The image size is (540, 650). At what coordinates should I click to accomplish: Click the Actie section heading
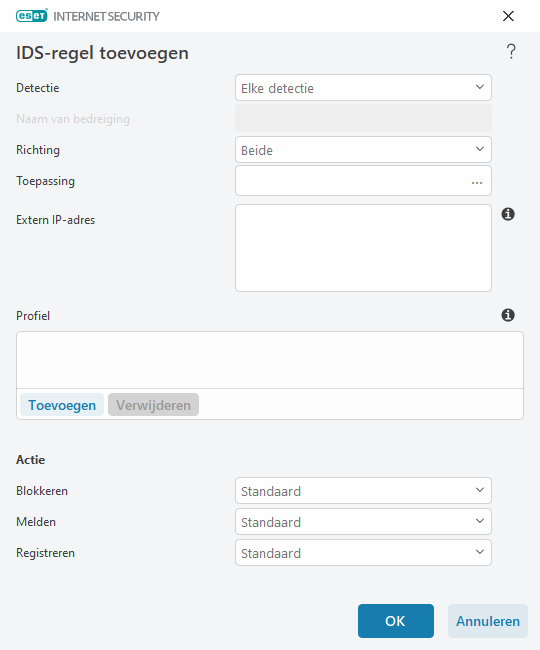coord(31,460)
